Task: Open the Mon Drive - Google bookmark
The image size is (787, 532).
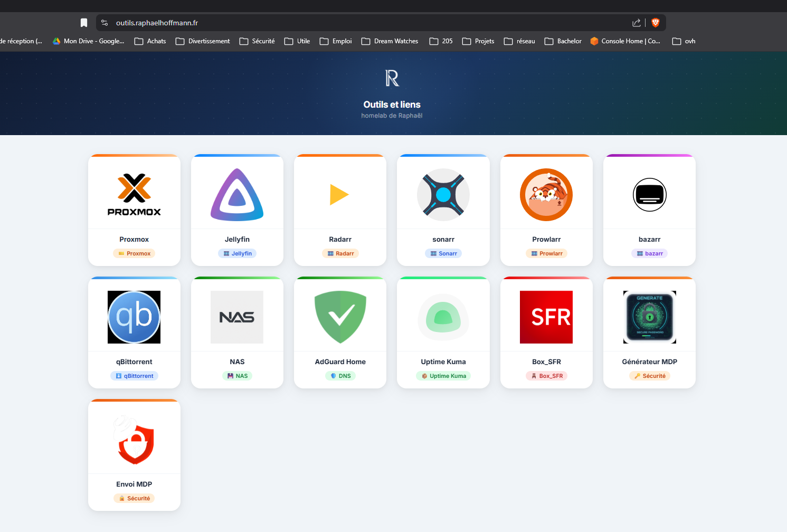Action: tap(88, 41)
